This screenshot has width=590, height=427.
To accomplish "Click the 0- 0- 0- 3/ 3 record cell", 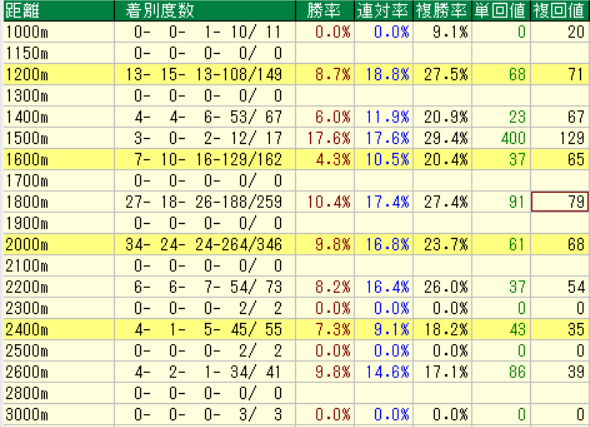I will tap(205, 415).
